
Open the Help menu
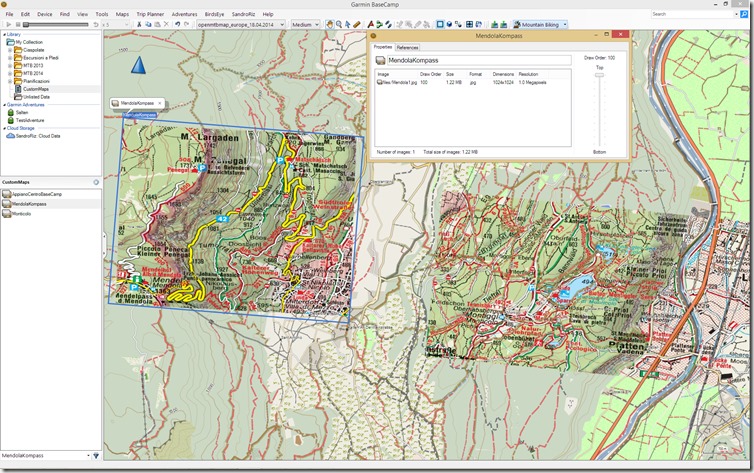pos(268,14)
